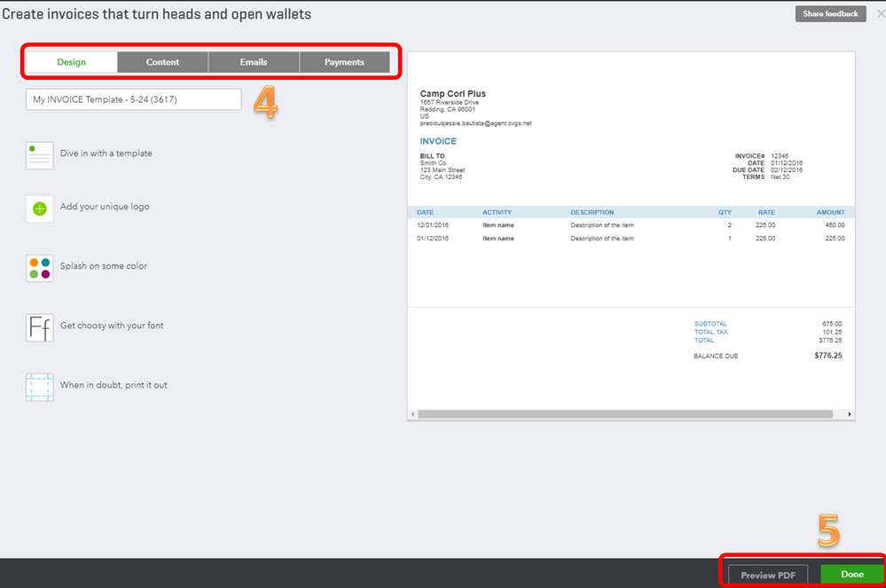Click the preview scrollbar left arrow
The width and height of the screenshot is (886, 588).
pos(413,414)
